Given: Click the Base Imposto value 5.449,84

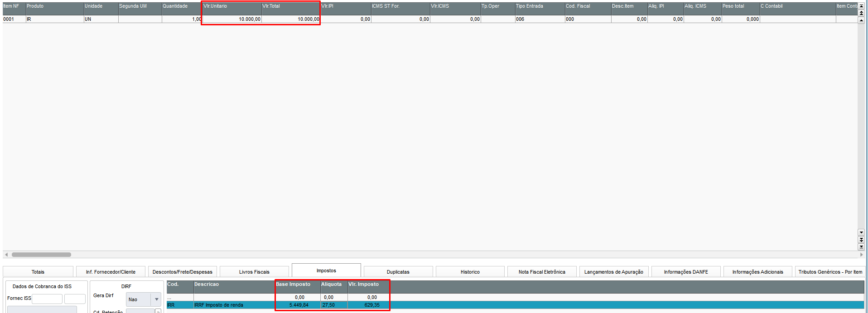Looking at the screenshot, I should click(299, 305).
